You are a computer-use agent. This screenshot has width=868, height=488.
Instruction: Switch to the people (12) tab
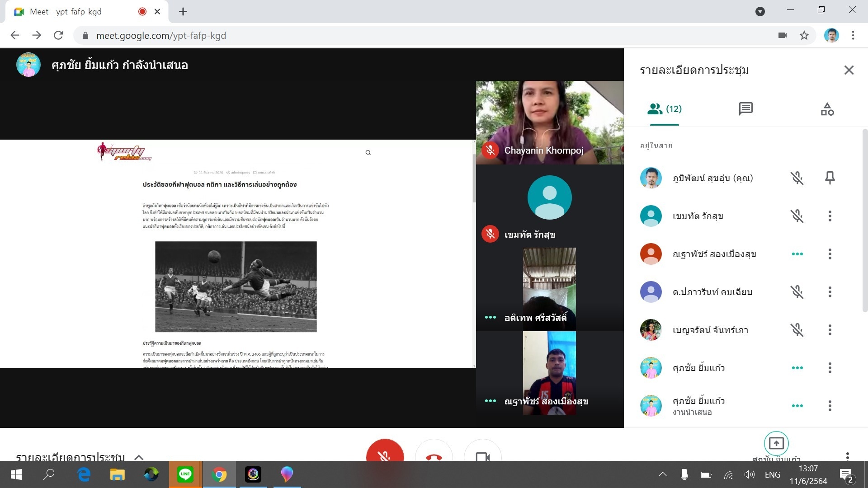664,109
